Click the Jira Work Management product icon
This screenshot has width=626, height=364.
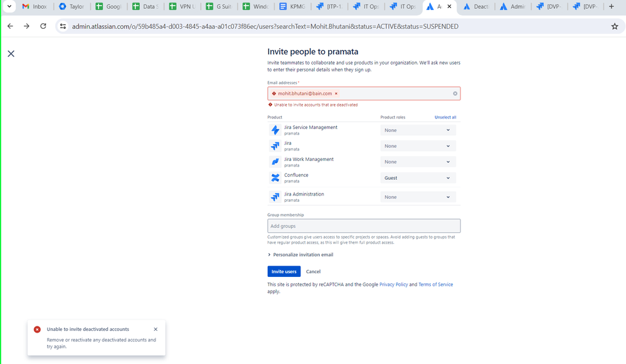pyautogui.click(x=275, y=162)
